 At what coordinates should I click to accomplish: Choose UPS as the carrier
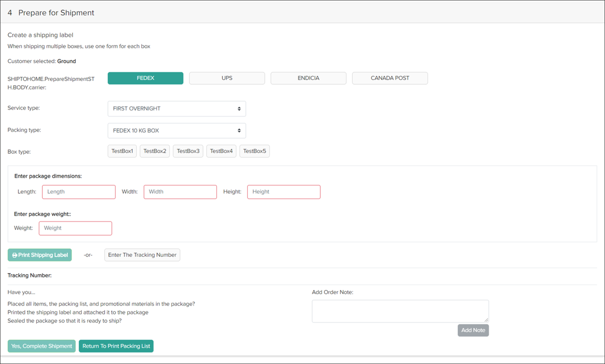[227, 78]
